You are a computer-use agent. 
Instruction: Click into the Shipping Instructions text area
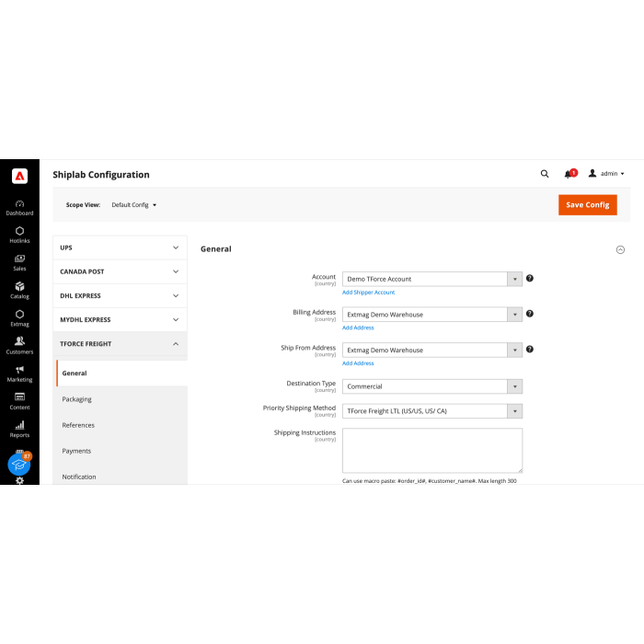pos(432,451)
